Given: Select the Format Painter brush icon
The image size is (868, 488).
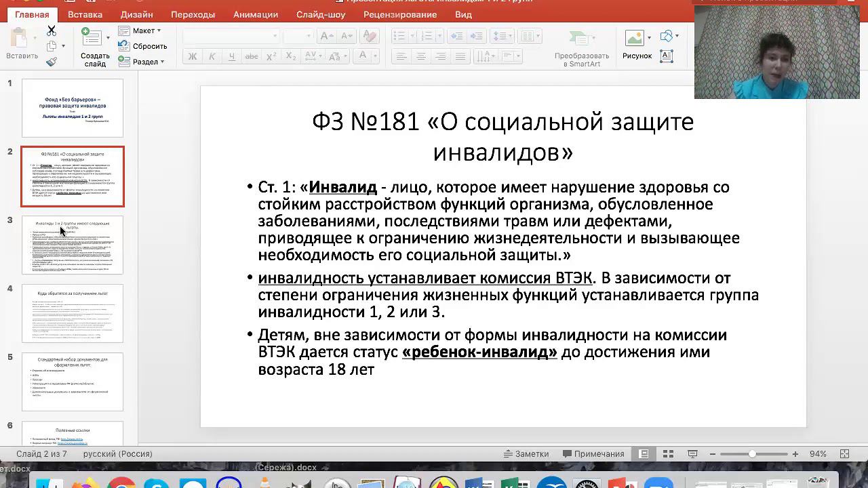Looking at the screenshot, I should pyautogui.click(x=52, y=62).
